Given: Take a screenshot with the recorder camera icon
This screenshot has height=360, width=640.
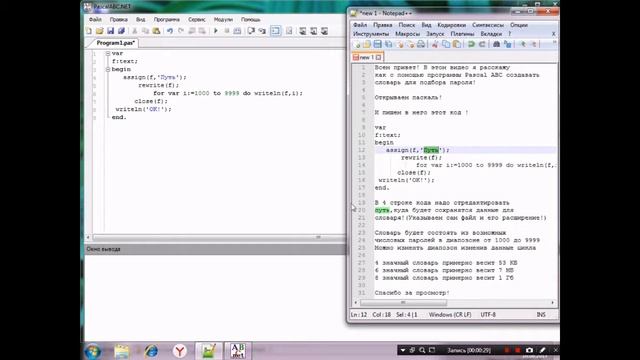Looking at the screenshot, I should tap(529, 350).
